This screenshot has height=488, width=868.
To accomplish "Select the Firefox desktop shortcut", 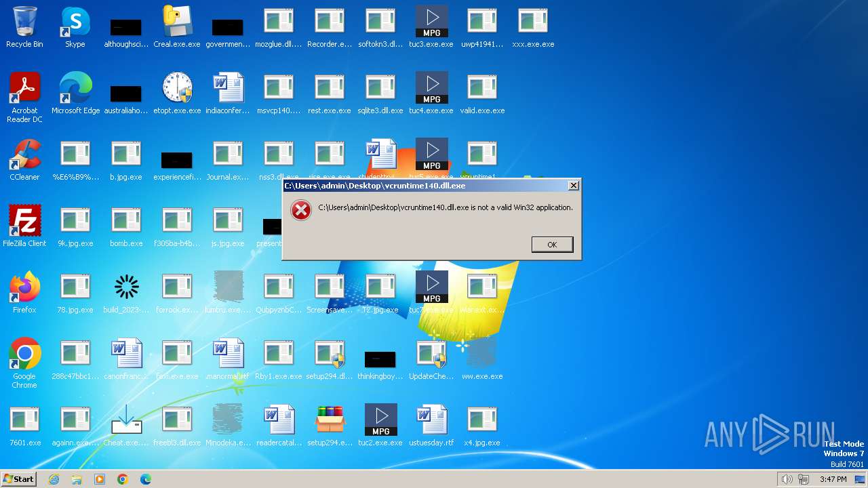I will (x=24, y=293).
